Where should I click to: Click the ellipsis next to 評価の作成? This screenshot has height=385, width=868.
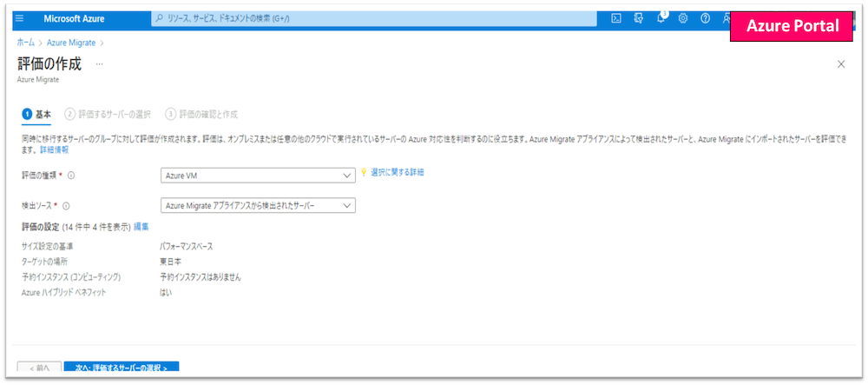(99, 63)
